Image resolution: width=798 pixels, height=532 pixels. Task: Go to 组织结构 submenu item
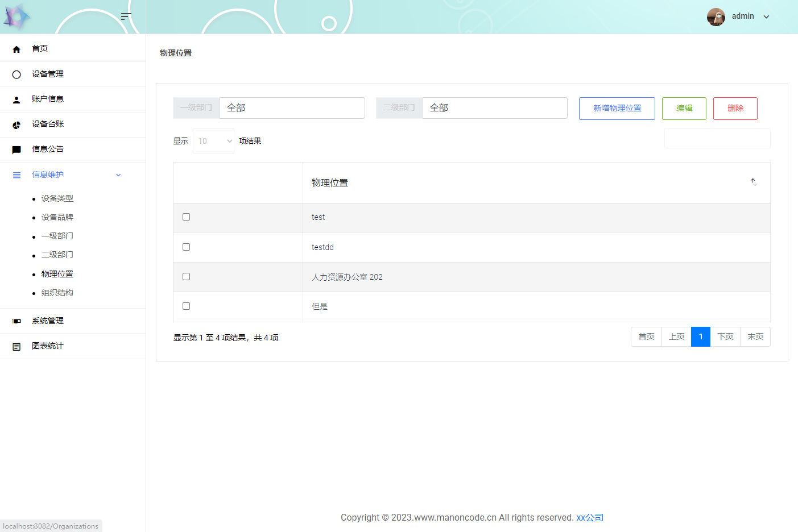click(57, 293)
